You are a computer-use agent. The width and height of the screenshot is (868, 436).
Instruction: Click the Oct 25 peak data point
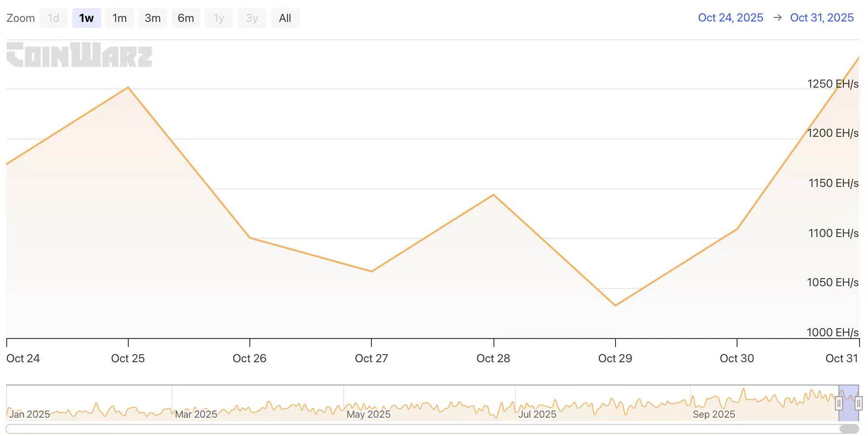(128, 87)
